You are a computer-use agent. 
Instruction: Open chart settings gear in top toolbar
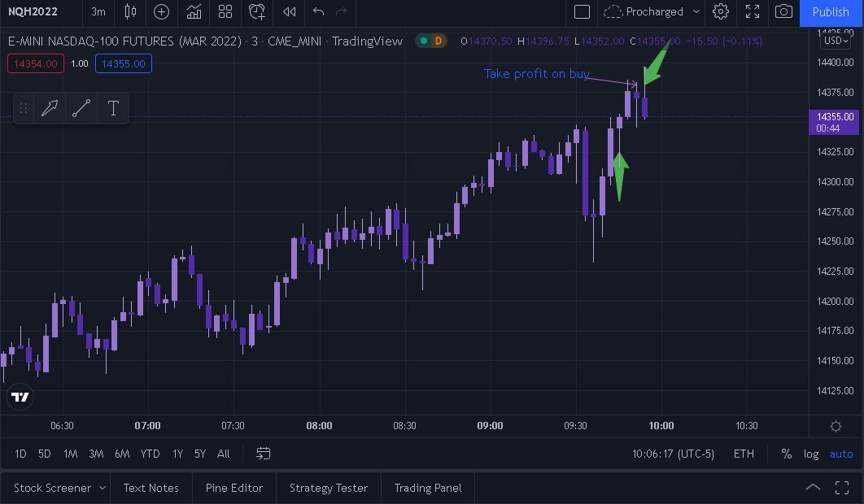[x=721, y=11]
